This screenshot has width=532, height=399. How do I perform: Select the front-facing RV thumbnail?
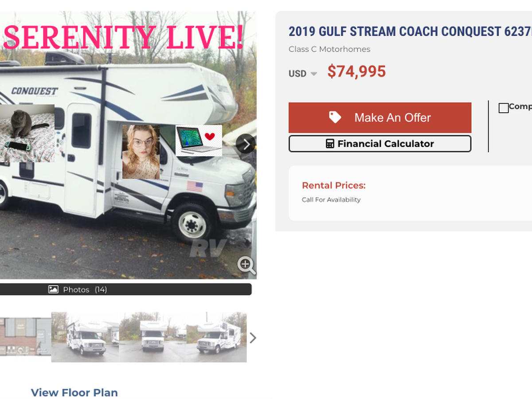pos(153,337)
